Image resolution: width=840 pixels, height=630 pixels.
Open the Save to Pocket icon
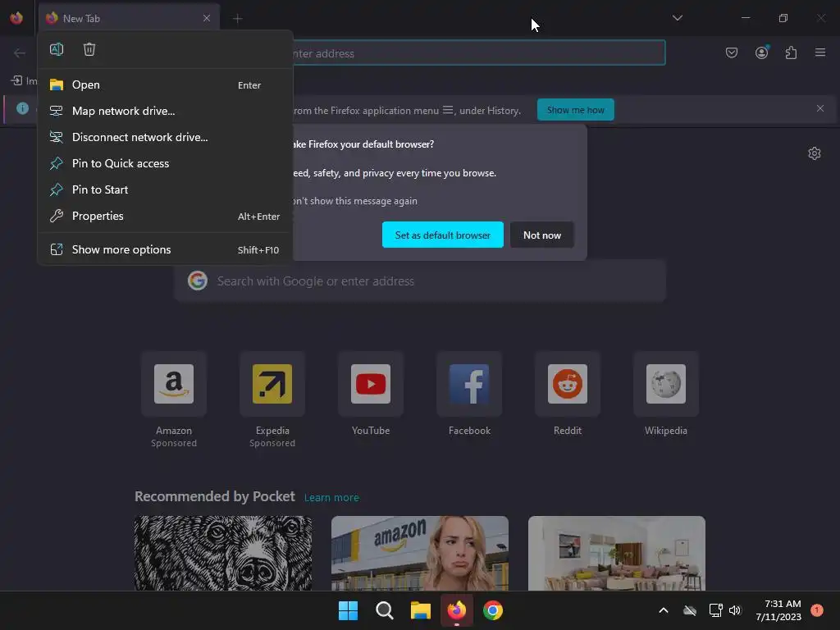click(x=732, y=52)
